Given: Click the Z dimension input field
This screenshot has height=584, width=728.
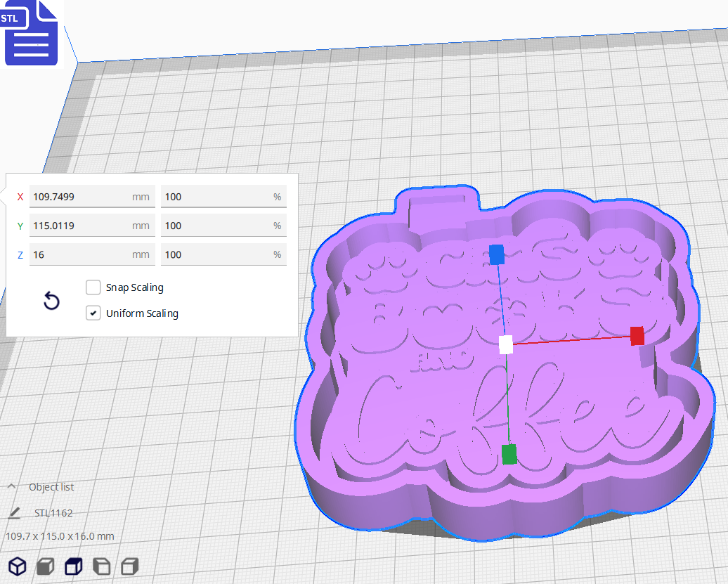Looking at the screenshot, I should pos(91,254).
